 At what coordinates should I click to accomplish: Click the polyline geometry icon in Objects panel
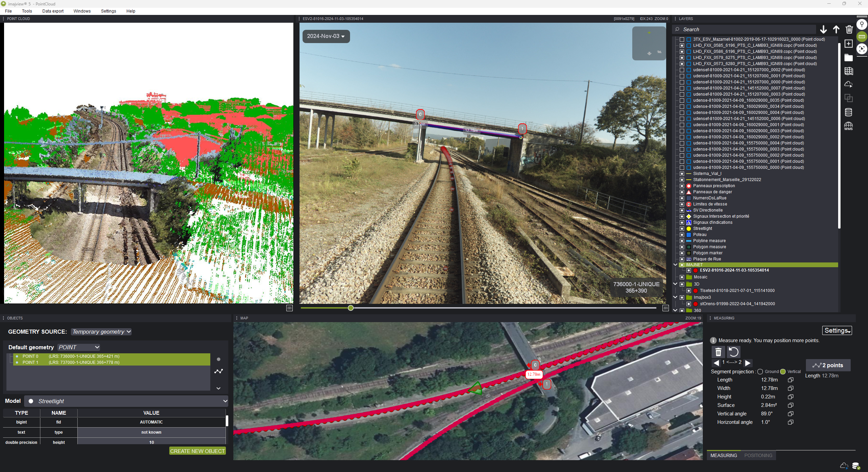pos(218,371)
